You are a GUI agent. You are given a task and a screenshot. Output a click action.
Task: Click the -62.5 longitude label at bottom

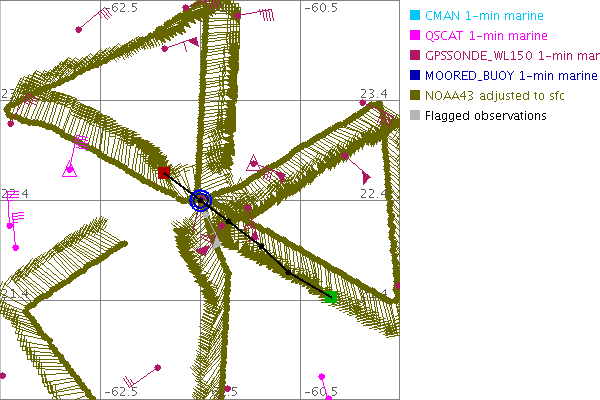coord(126,391)
